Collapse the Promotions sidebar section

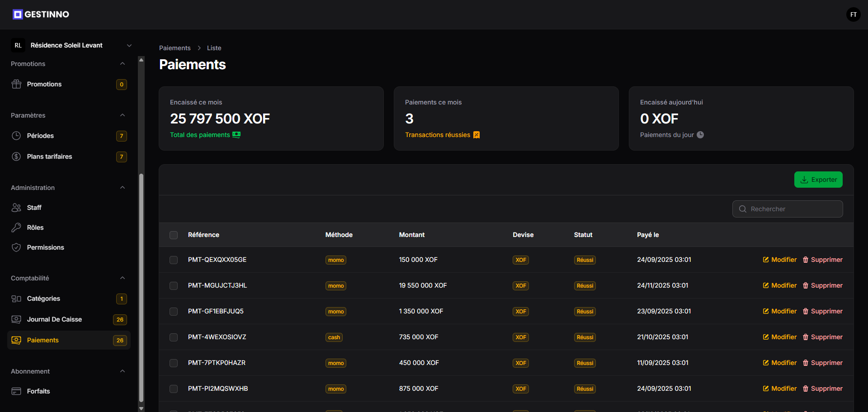(x=123, y=64)
